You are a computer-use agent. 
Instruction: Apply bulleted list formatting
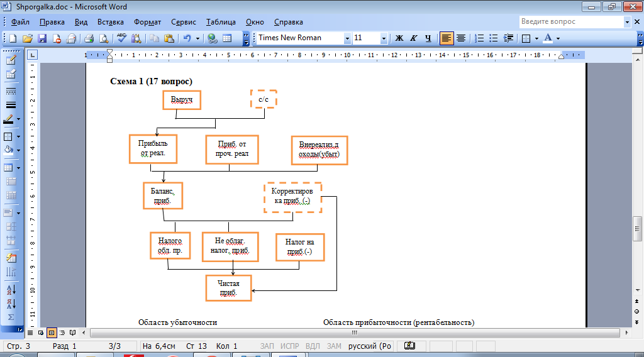tap(494, 38)
